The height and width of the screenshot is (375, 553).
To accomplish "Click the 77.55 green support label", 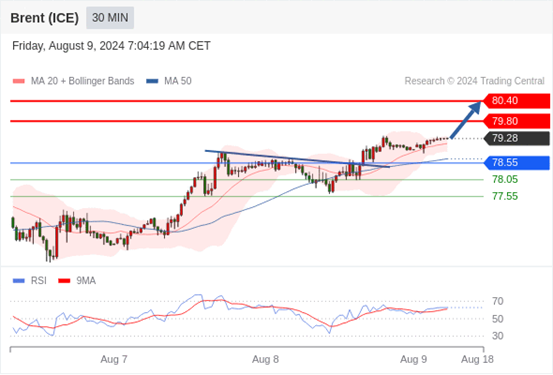I will (x=505, y=196).
